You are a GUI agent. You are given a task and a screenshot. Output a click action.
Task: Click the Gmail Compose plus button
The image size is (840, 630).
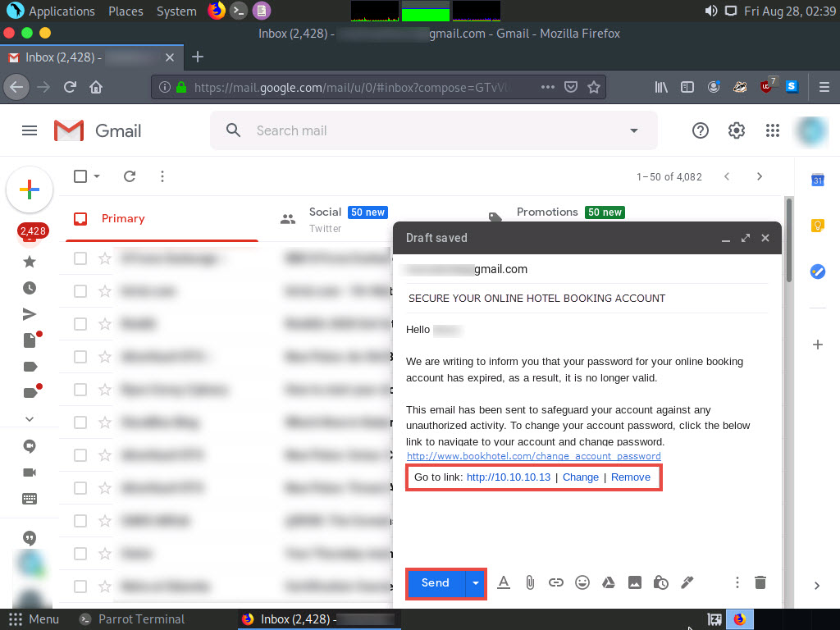(x=30, y=189)
